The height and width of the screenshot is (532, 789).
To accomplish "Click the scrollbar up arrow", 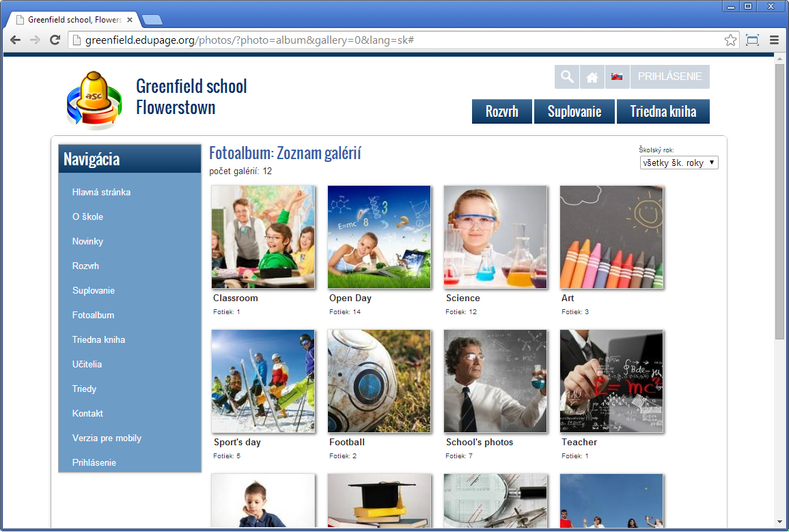I will (x=780, y=58).
